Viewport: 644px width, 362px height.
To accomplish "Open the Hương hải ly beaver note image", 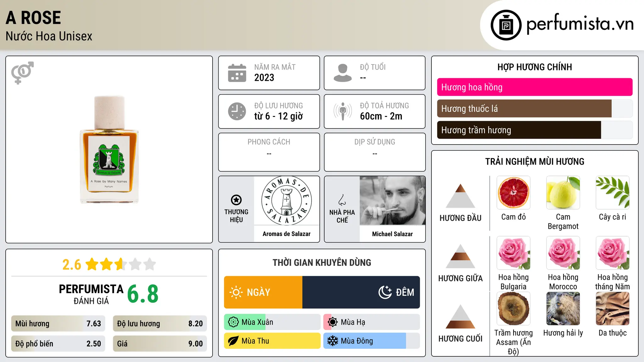I will (x=563, y=309).
